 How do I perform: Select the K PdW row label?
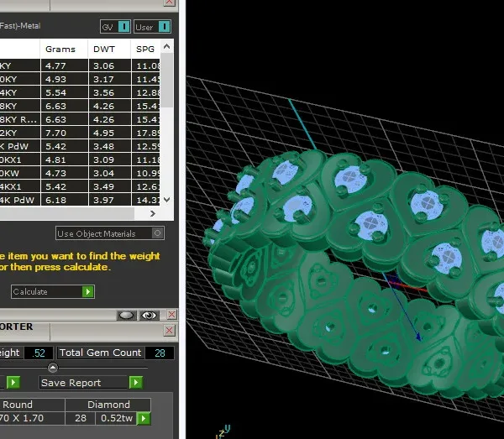[20, 146]
